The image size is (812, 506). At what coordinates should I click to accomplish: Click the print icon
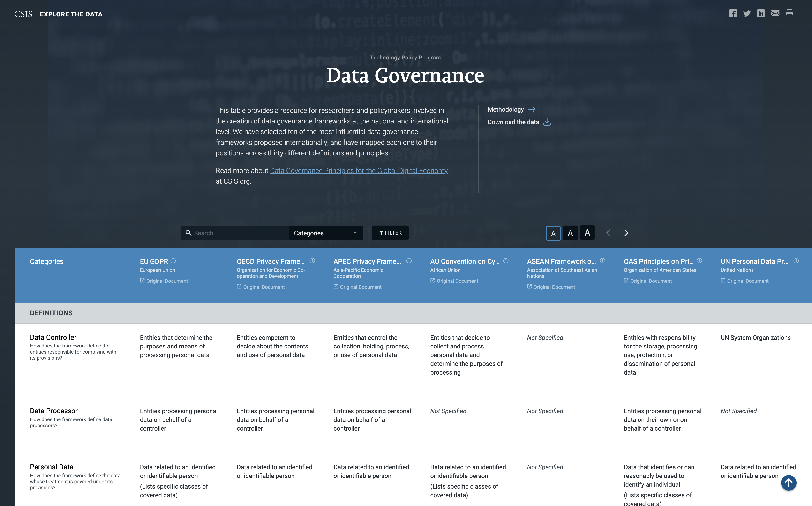pos(789,13)
